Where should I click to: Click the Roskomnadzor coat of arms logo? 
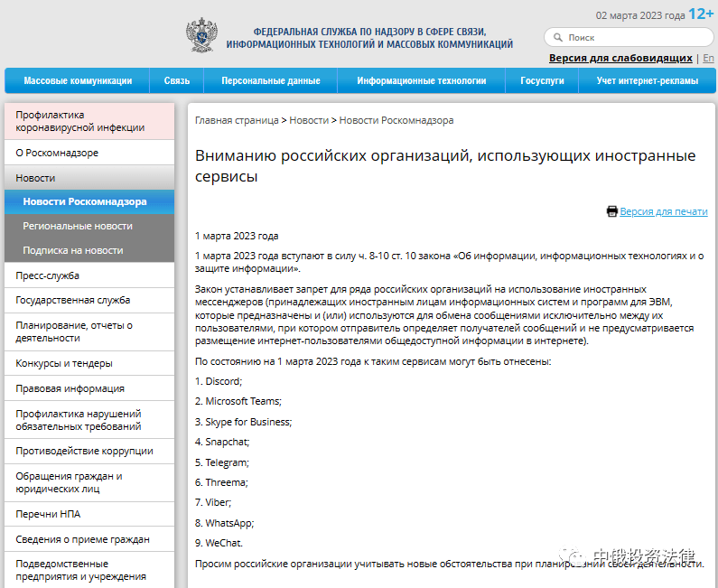pyautogui.click(x=201, y=35)
